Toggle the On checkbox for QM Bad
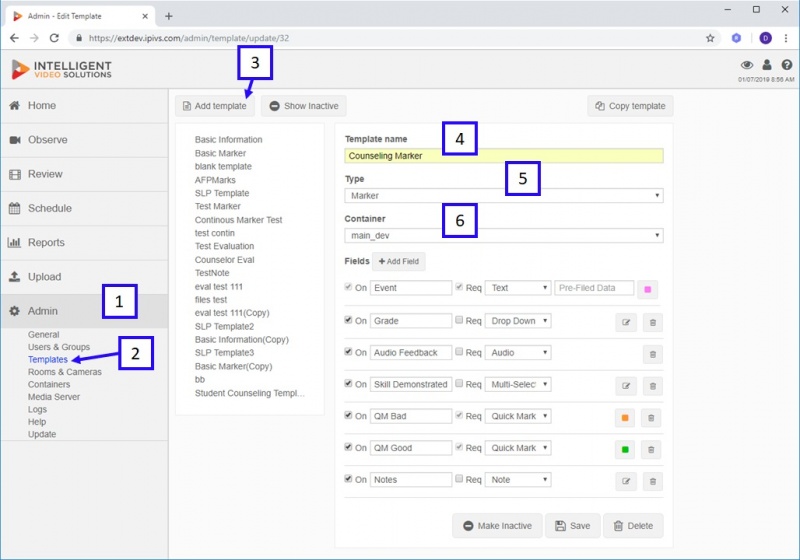Image resolution: width=800 pixels, height=560 pixels. click(348, 415)
